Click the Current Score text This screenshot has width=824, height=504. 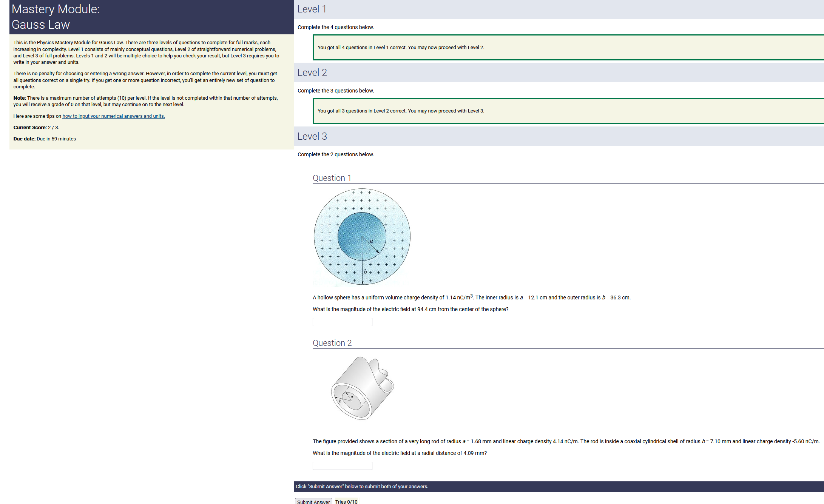[36, 128]
